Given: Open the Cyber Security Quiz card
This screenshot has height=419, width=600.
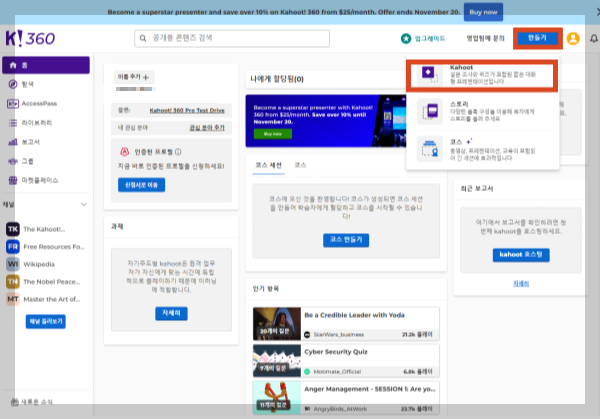Looking at the screenshot, I should (x=346, y=360).
